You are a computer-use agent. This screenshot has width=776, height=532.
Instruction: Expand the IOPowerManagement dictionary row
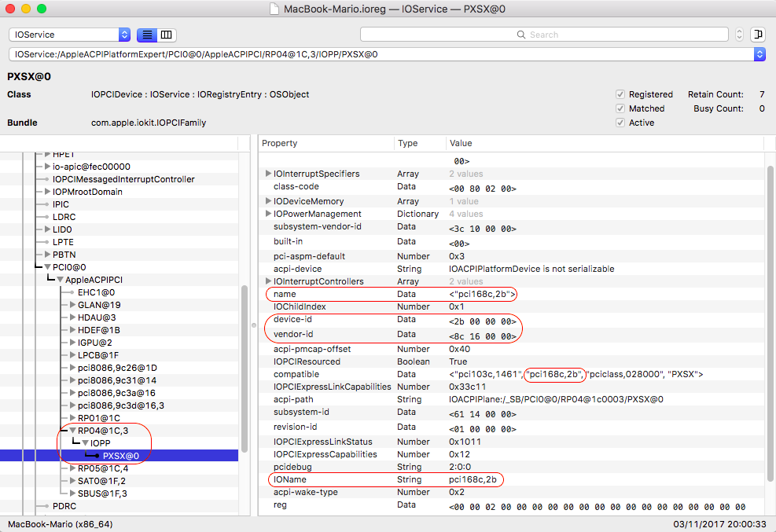[x=268, y=214]
